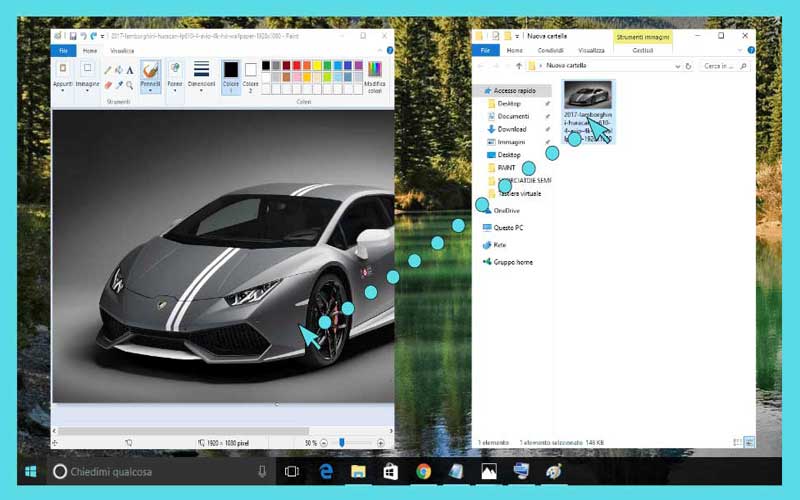Open Questo PC in navigation pane
The image size is (800, 500).
[x=508, y=228]
